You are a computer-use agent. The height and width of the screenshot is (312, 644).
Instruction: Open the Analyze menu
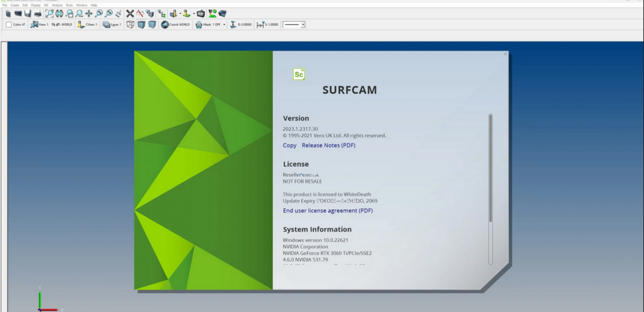pos(57,5)
